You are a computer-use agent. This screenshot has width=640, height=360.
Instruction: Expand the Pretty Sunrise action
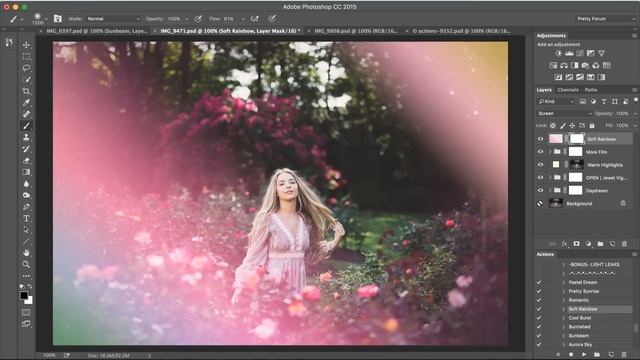pyautogui.click(x=564, y=291)
